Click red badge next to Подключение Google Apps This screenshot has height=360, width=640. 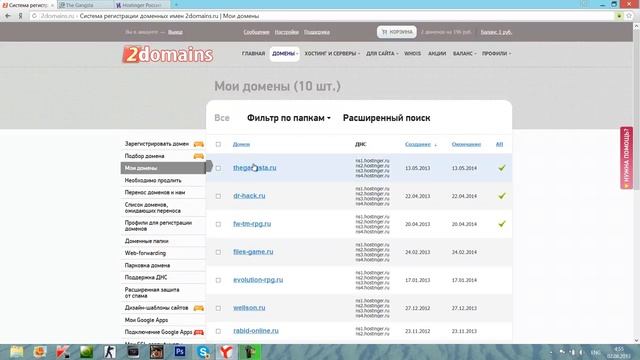[x=199, y=332]
